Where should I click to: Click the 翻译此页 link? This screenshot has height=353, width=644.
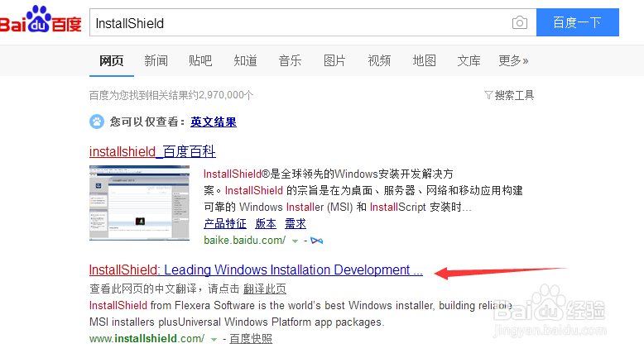click(x=265, y=289)
